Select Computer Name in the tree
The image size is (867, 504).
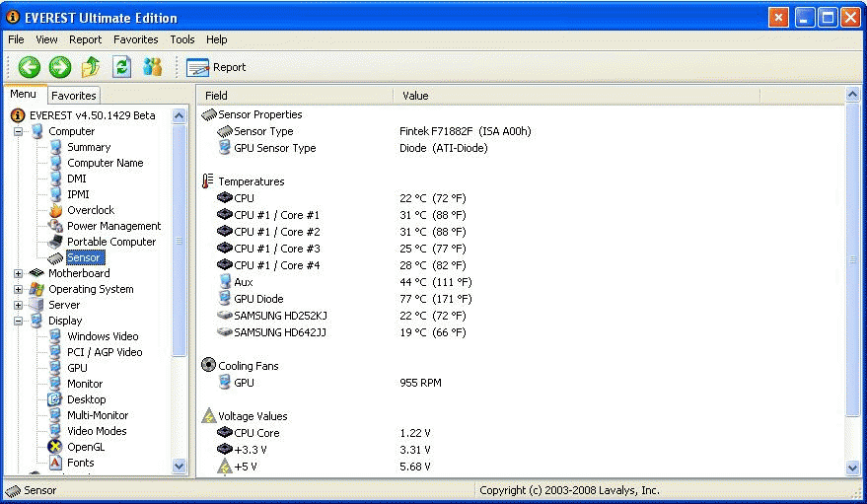tap(106, 163)
